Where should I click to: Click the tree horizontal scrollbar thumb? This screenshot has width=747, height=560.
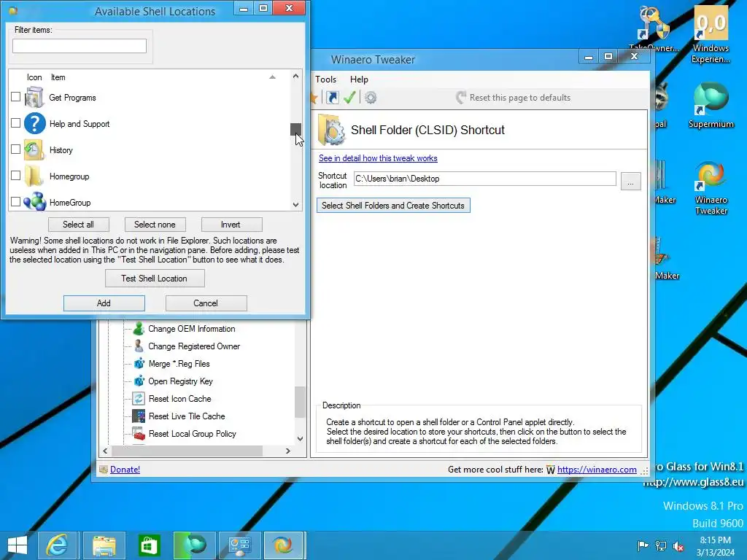click(187, 451)
